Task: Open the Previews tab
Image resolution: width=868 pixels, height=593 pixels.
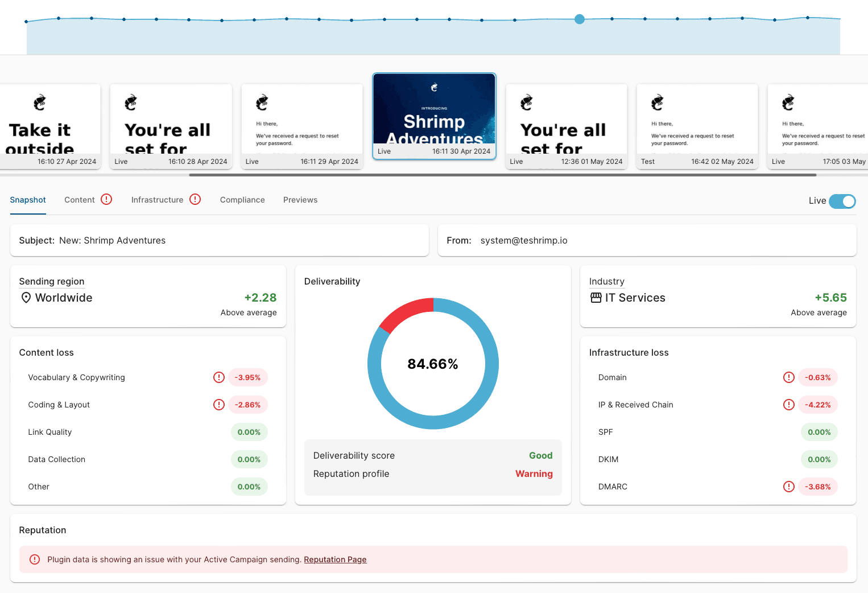Action: pos(300,200)
